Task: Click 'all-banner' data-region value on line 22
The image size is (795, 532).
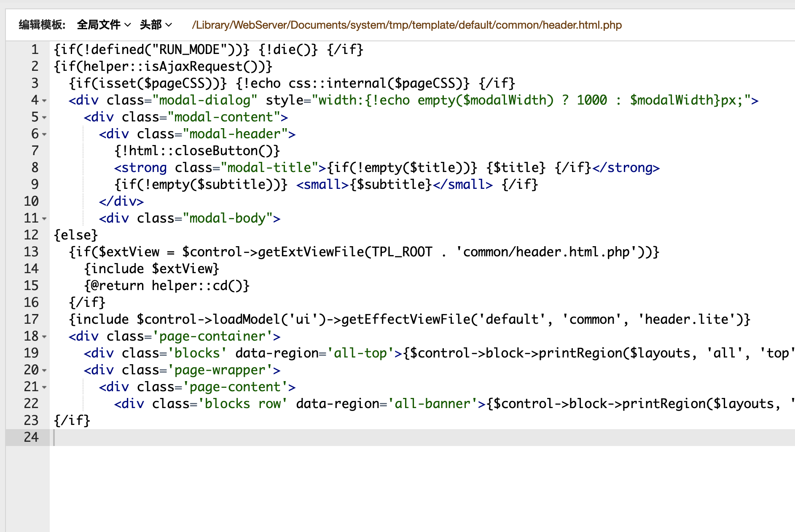Action: coord(432,403)
